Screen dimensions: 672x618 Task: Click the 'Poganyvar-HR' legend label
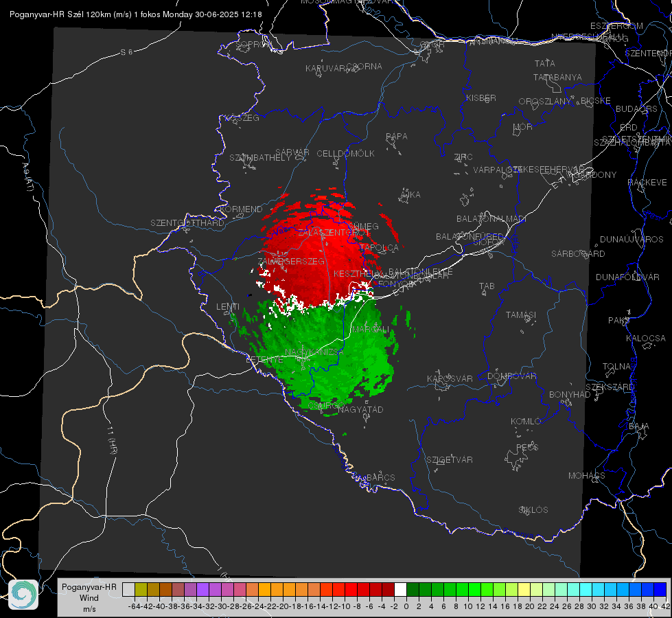(89, 586)
